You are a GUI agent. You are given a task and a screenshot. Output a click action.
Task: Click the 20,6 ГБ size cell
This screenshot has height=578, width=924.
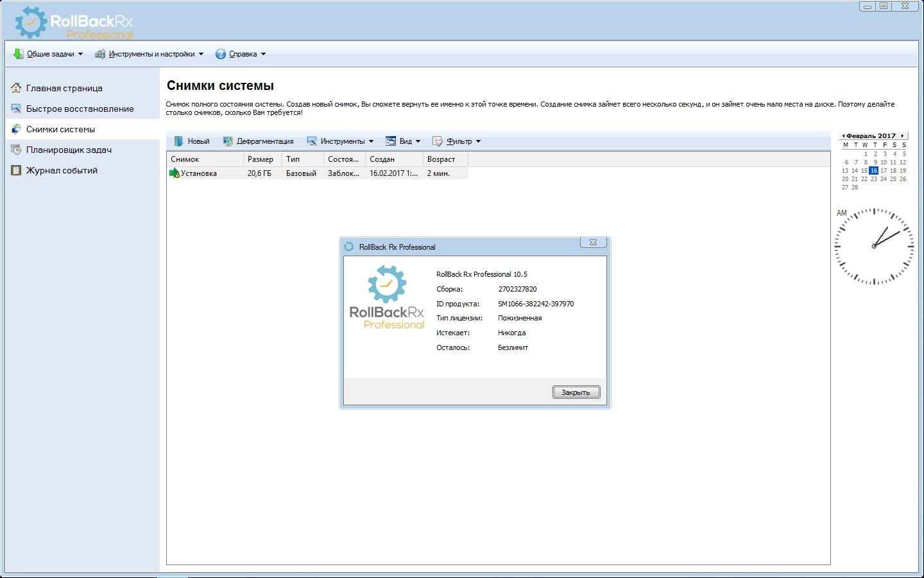pyautogui.click(x=259, y=173)
